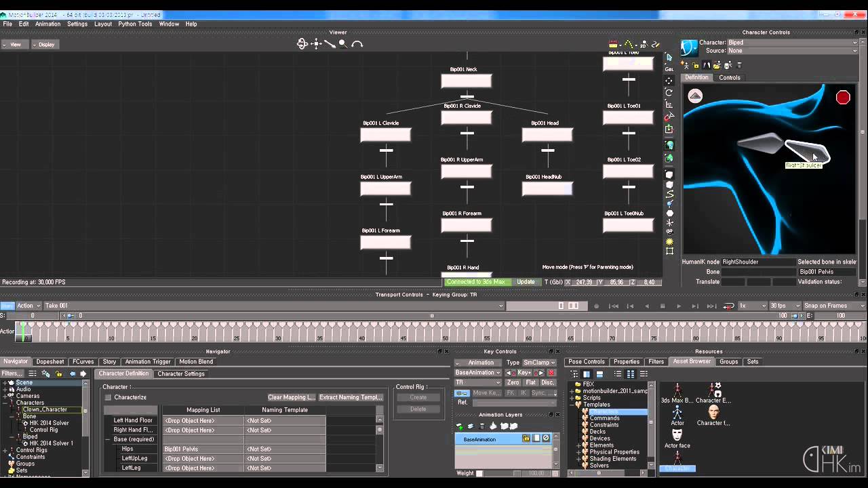Expand the Control Rigs tree node

coord(5,450)
